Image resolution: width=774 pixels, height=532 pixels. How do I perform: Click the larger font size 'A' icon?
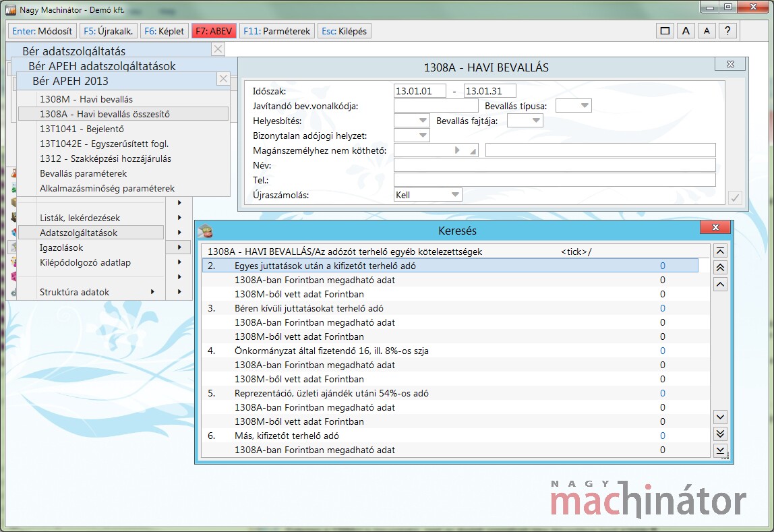[x=686, y=31]
